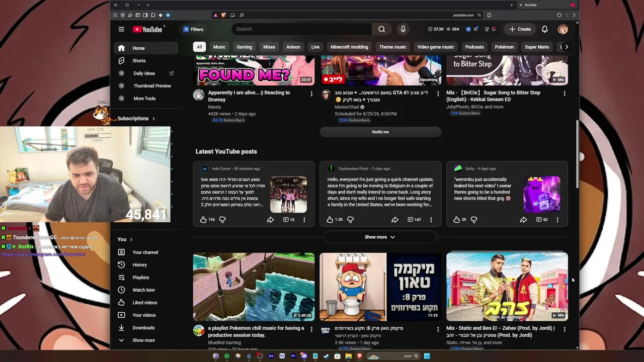Open the Filters button
The width and height of the screenshot is (644, 362).
(x=193, y=29)
